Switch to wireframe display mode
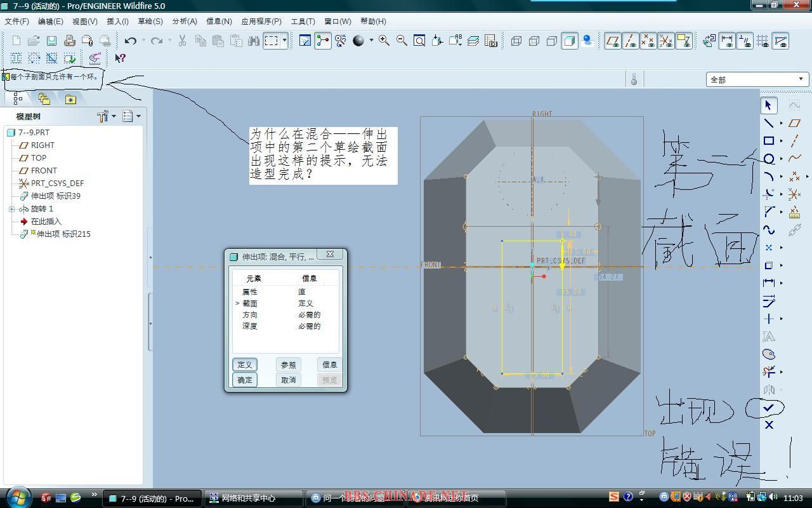The width and height of the screenshot is (812, 508). click(x=516, y=41)
